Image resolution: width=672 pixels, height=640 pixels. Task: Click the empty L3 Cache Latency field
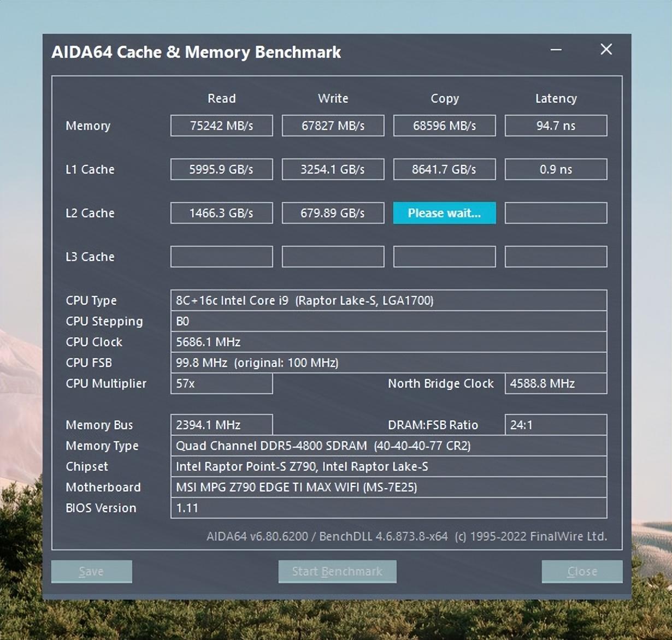[x=556, y=257]
